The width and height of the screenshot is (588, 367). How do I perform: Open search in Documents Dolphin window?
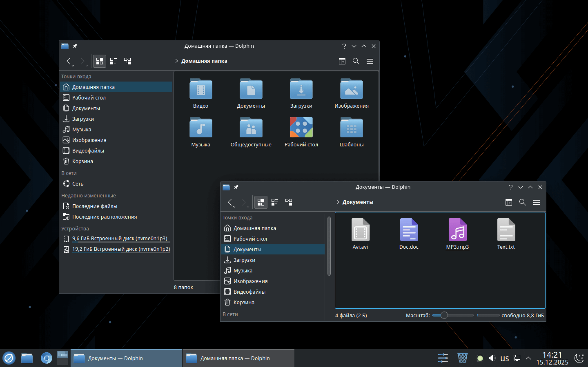tap(522, 202)
